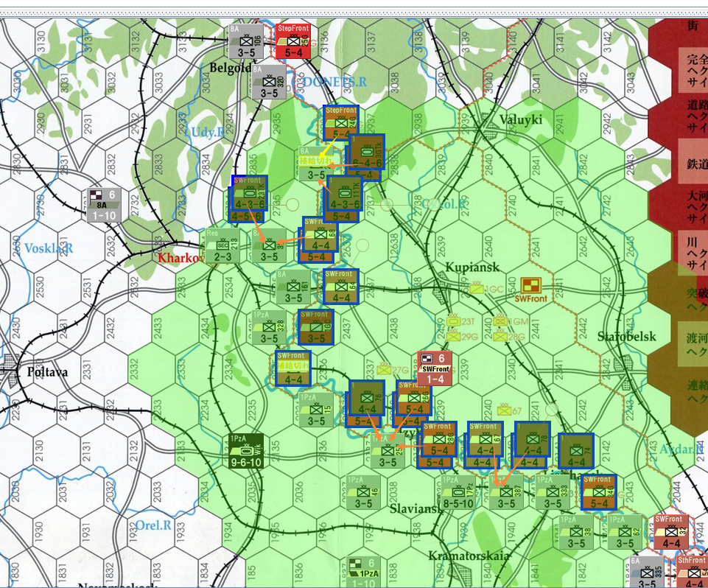
Task: Click the 6A 335 infantry counter
Action: point(647,572)
